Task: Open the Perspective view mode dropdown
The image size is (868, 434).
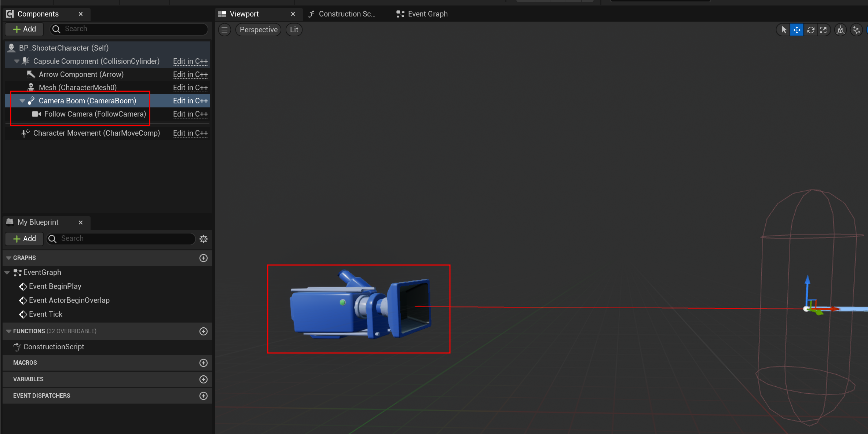Action: [x=258, y=30]
